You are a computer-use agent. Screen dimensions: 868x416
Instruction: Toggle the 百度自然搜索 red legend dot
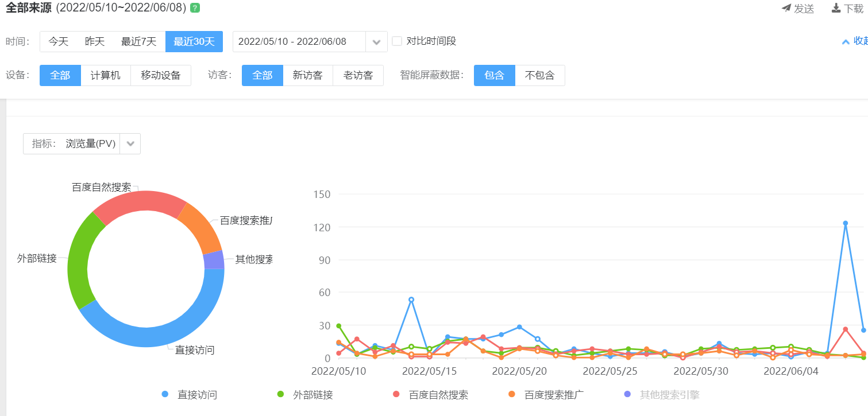(x=396, y=395)
